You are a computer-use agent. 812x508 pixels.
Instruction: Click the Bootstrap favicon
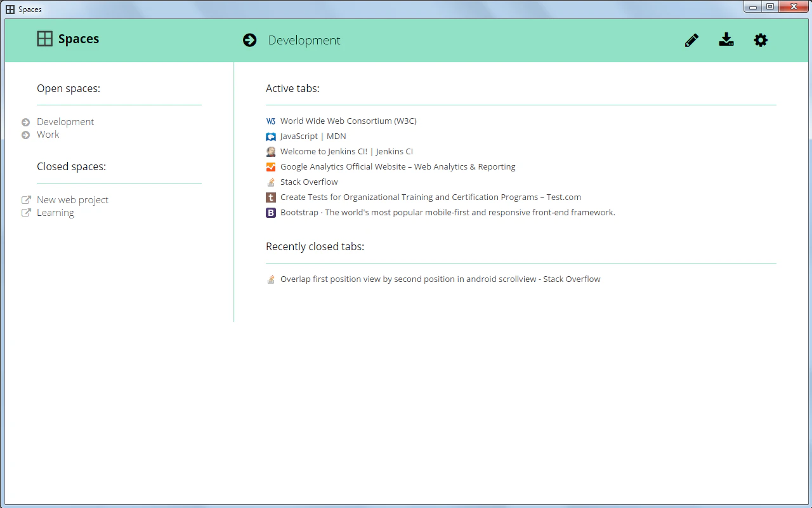click(x=271, y=213)
